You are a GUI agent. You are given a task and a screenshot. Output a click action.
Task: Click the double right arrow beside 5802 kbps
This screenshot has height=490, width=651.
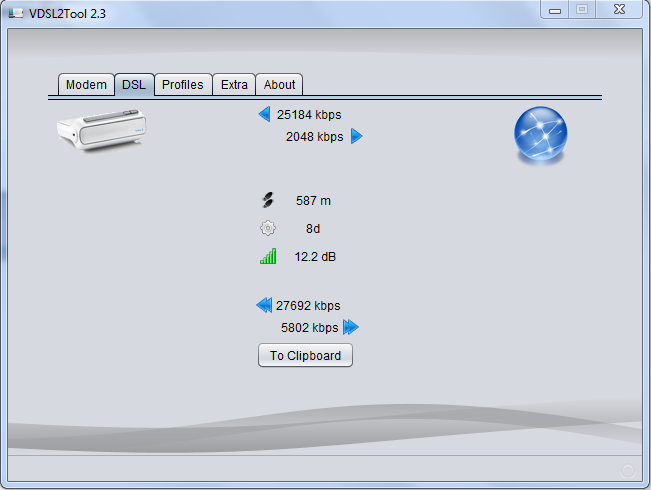click(x=350, y=327)
